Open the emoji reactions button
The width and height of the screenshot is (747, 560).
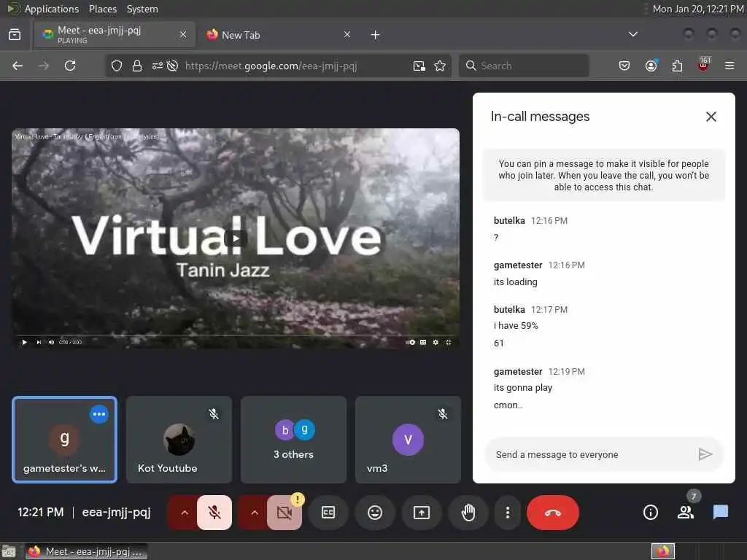point(375,513)
